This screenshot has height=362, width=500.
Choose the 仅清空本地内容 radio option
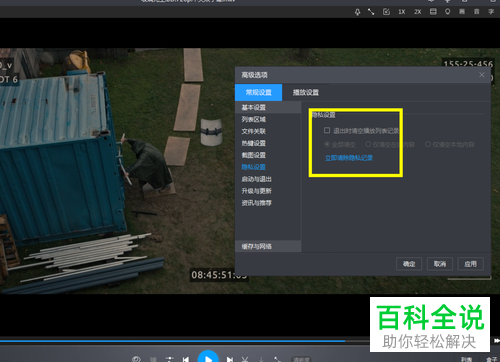click(x=428, y=144)
